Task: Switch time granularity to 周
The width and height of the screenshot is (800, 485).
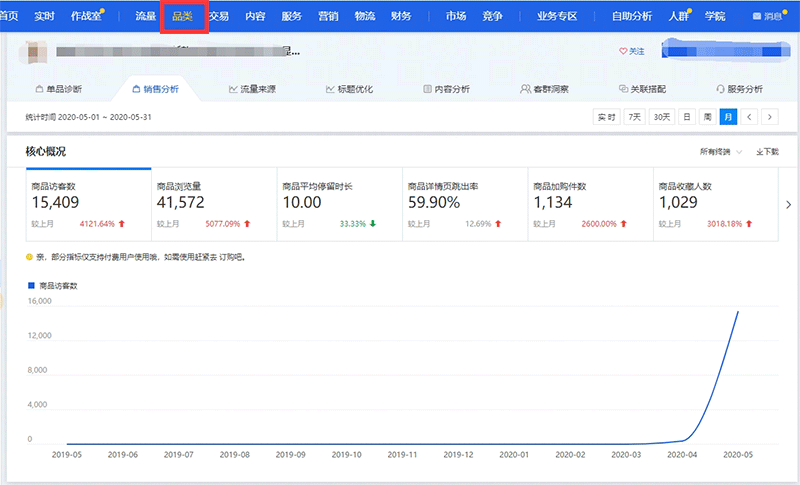Action: 707,117
